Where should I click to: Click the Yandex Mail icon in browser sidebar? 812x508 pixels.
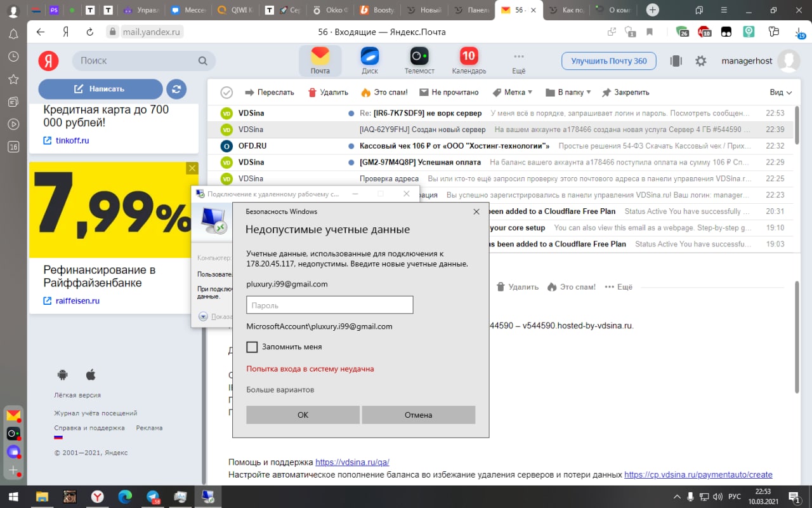tap(13, 416)
